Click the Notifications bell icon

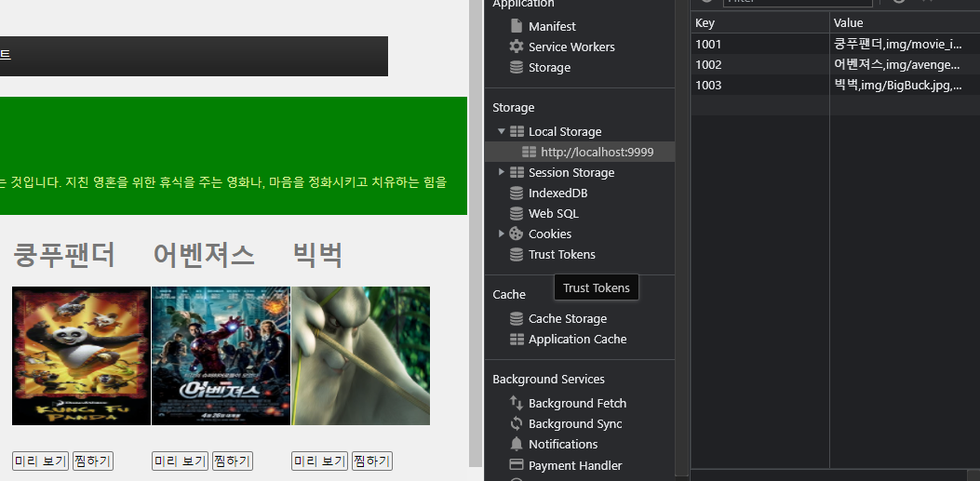pyautogui.click(x=517, y=444)
